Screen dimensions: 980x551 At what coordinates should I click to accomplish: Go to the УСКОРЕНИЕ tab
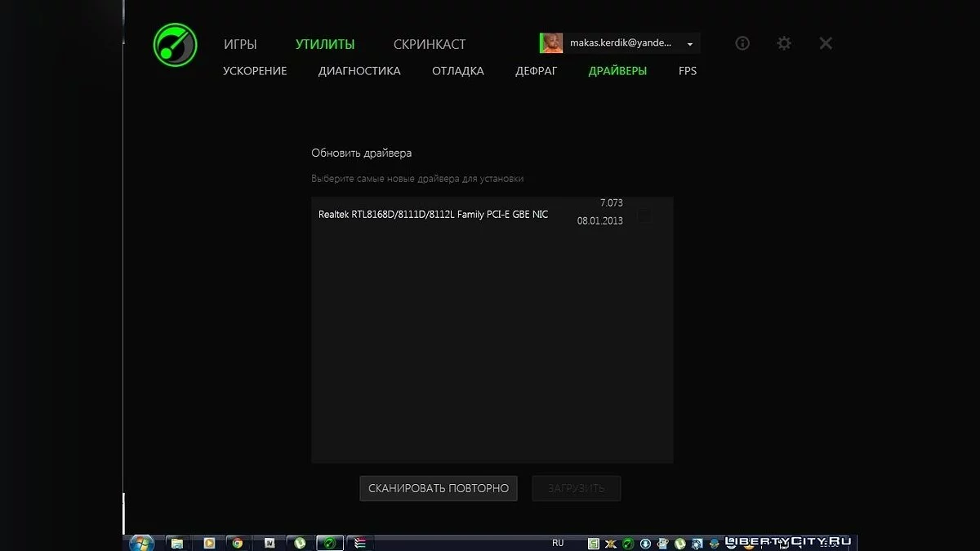[x=254, y=71]
